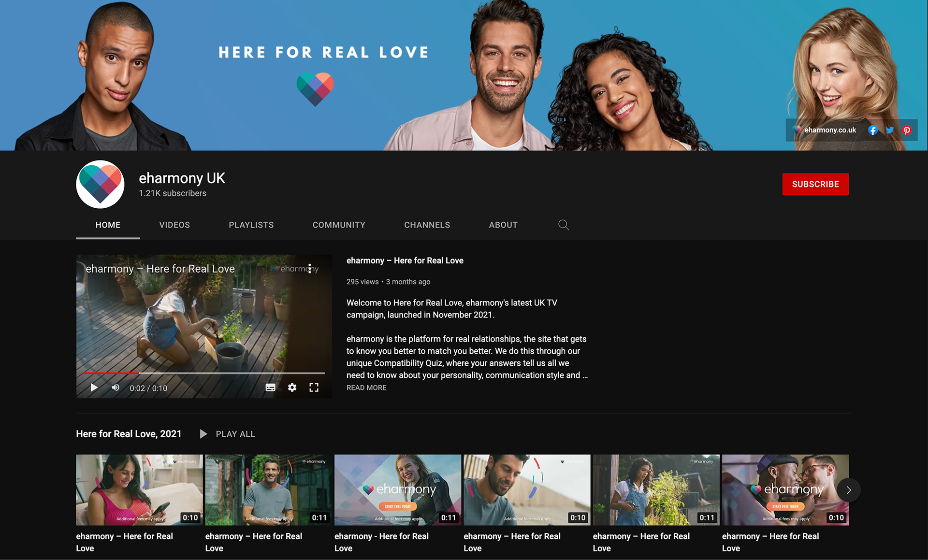Open the Here for Real Love, 2021 playlist

tap(129, 434)
